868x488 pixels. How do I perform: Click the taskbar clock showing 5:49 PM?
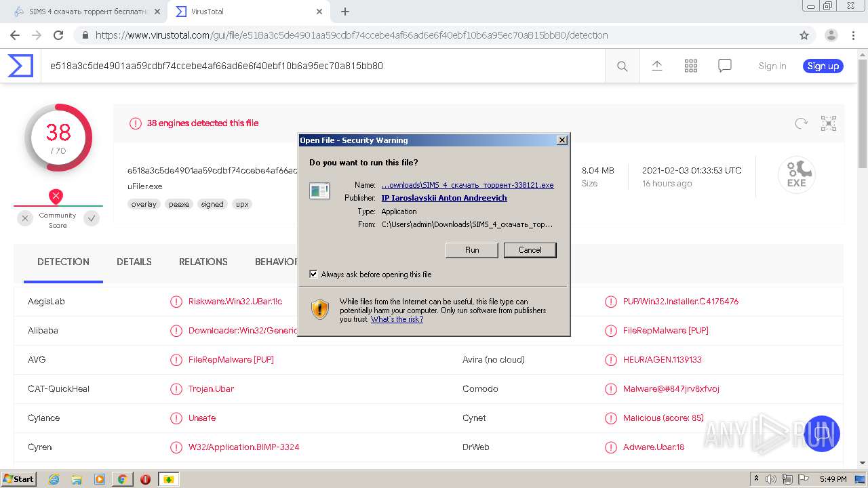pyautogui.click(x=833, y=479)
